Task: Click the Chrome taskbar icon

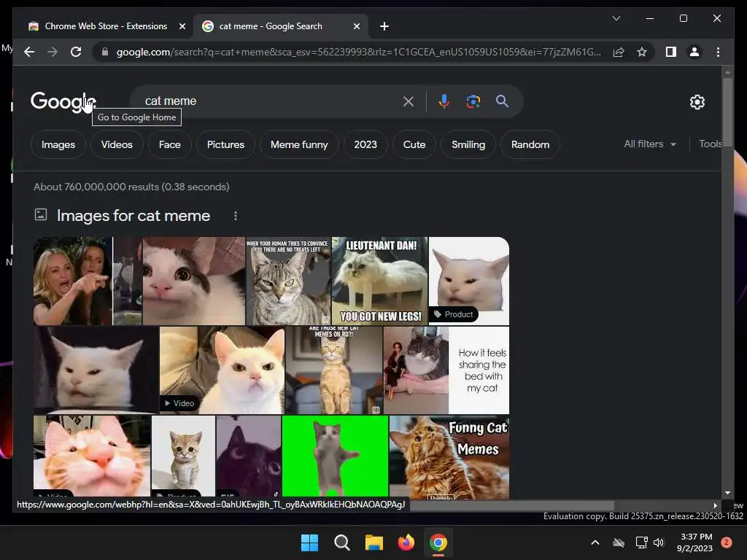Action: [x=438, y=542]
